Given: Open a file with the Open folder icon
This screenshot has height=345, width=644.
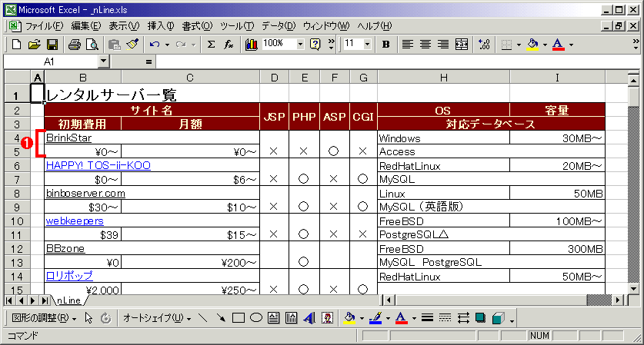Looking at the screenshot, I should [x=34, y=45].
